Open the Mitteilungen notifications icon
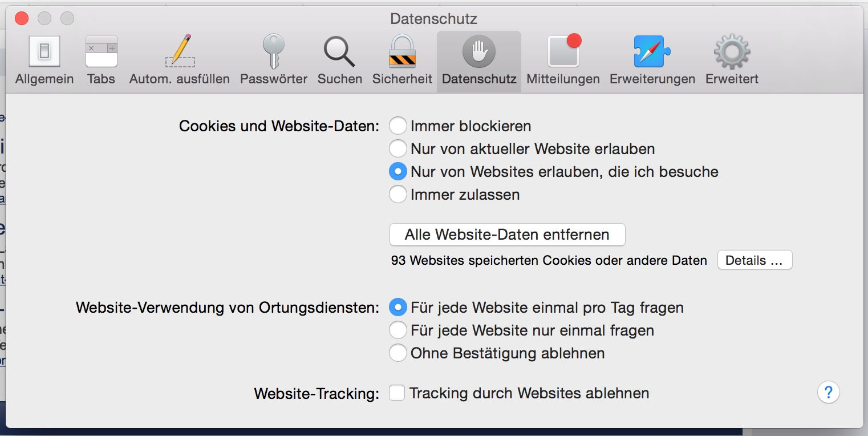This screenshot has width=868, height=436. [563, 53]
